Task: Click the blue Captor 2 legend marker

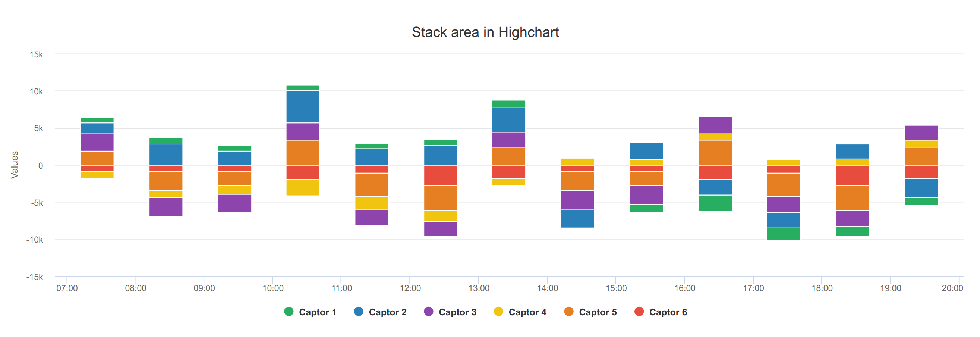Action: 359,312
